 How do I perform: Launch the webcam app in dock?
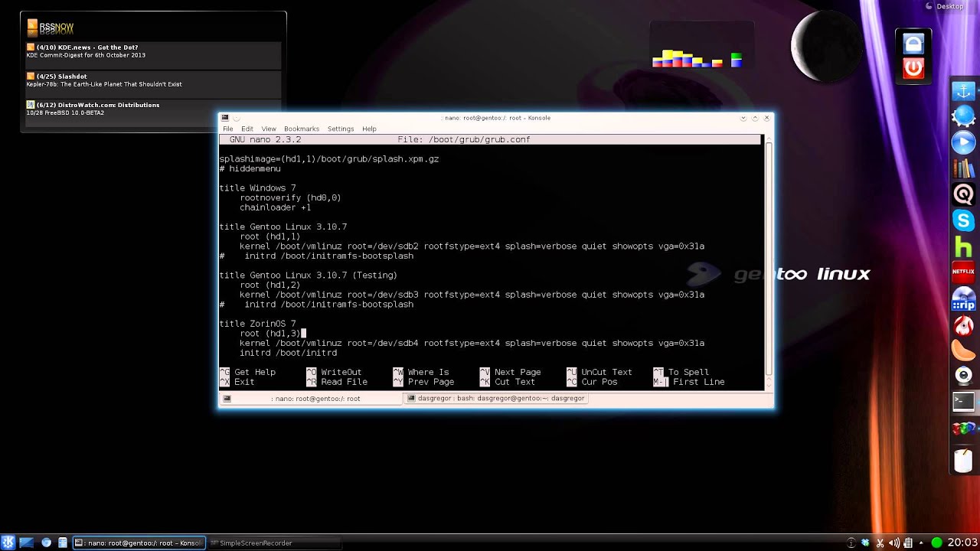click(x=964, y=375)
